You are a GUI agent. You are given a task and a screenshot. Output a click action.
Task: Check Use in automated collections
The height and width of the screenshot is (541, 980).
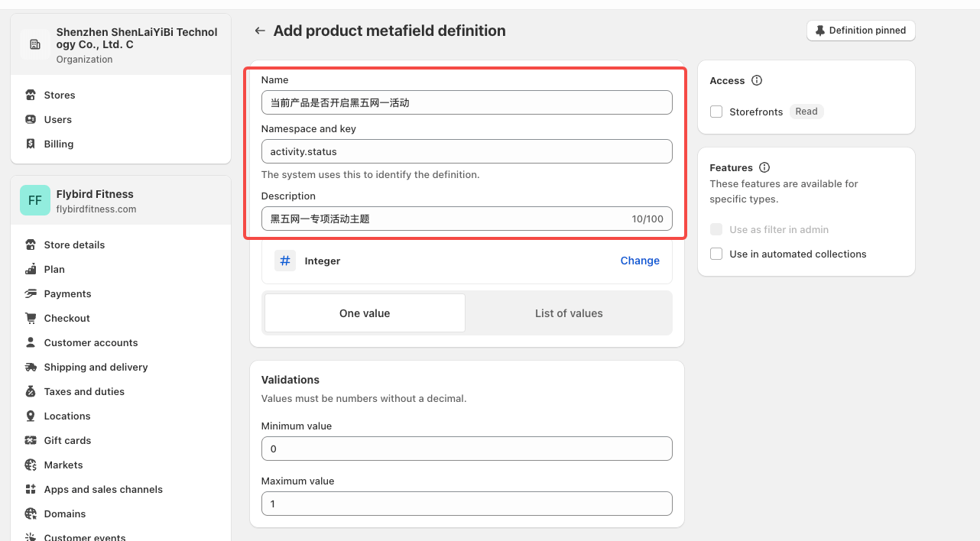point(716,254)
